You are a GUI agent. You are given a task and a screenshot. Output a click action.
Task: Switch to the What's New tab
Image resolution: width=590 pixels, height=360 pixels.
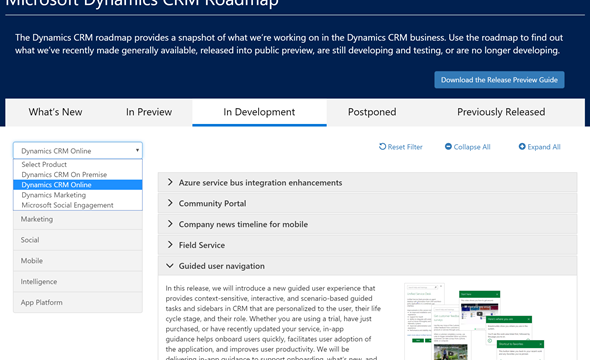(55, 112)
